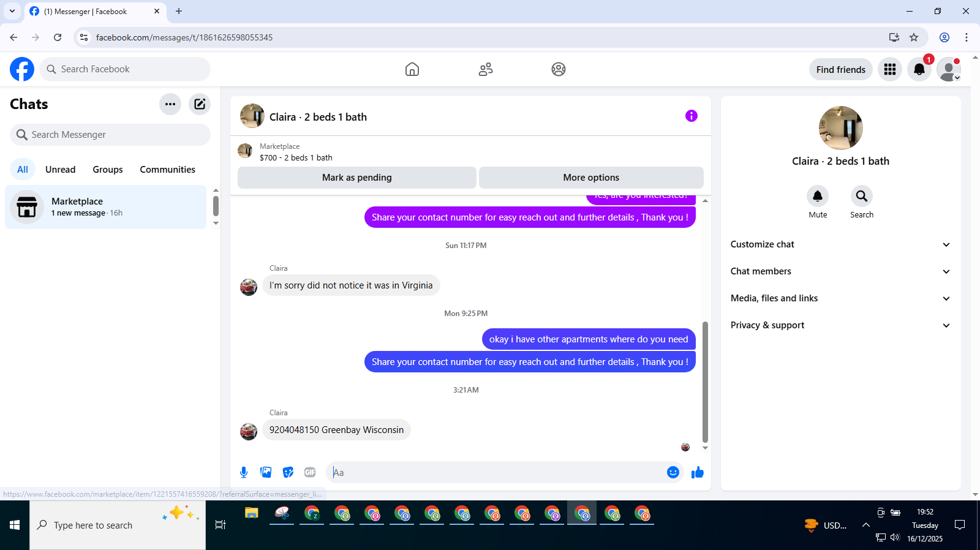Viewport: 980px width, 550px height.
Task: Mute this conversation with bell button
Action: (818, 196)
